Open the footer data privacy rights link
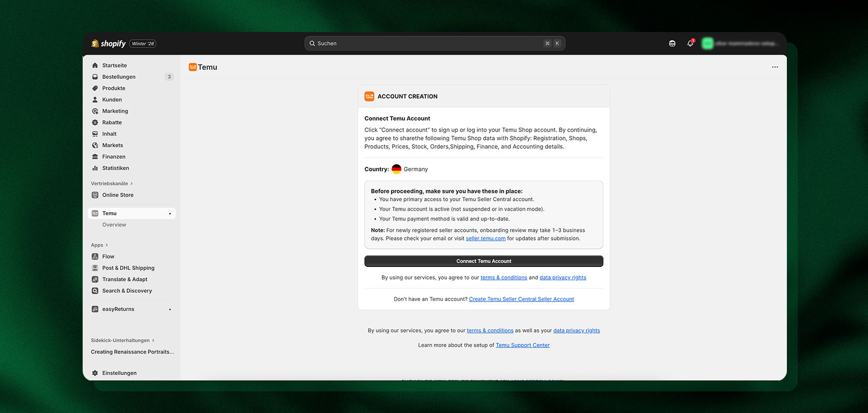The image size is (868, 413). point(577,331)
